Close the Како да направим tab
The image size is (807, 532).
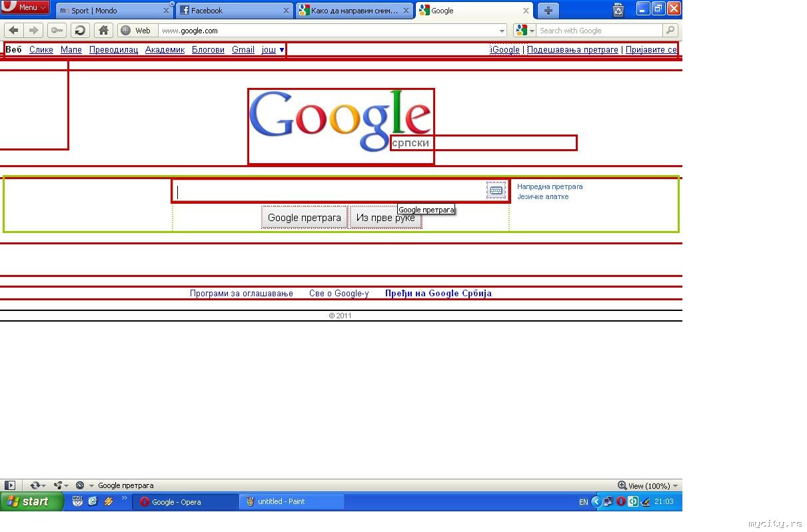[406, 11]
